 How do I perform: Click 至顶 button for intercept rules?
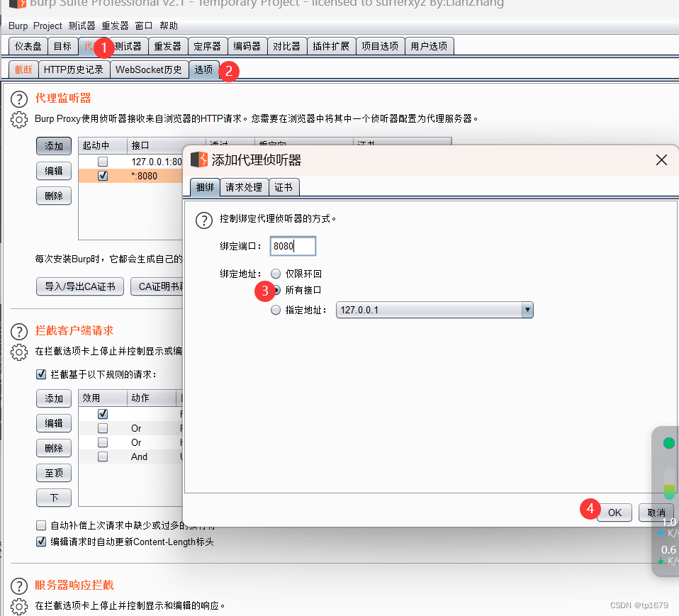[x=54, y=473]
